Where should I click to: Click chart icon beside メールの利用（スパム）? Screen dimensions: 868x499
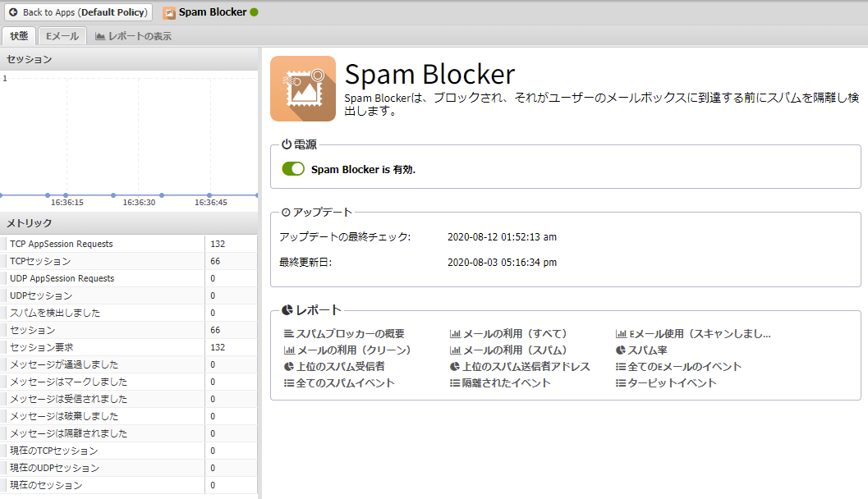click(x=455, y=350)
